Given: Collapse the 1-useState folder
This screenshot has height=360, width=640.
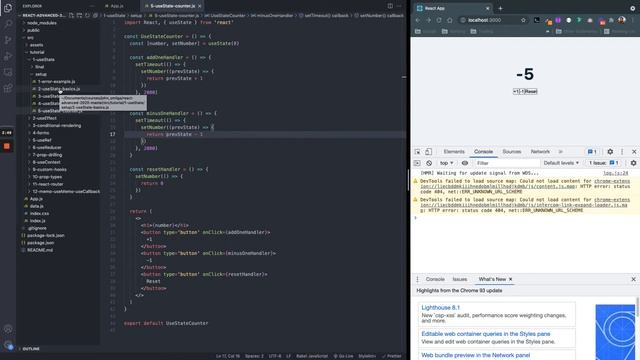Looking at the screenshot, I should tap(43, 60).
